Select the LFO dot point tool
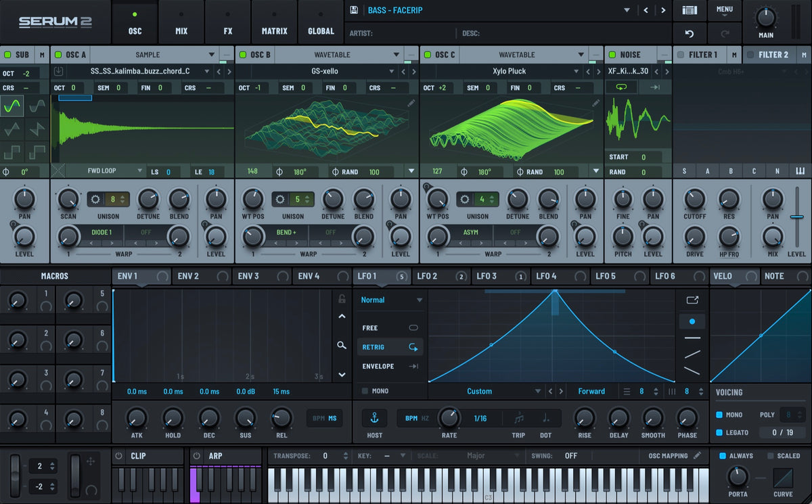This screenshot has height=504, width=812. (x=692, y=321)
